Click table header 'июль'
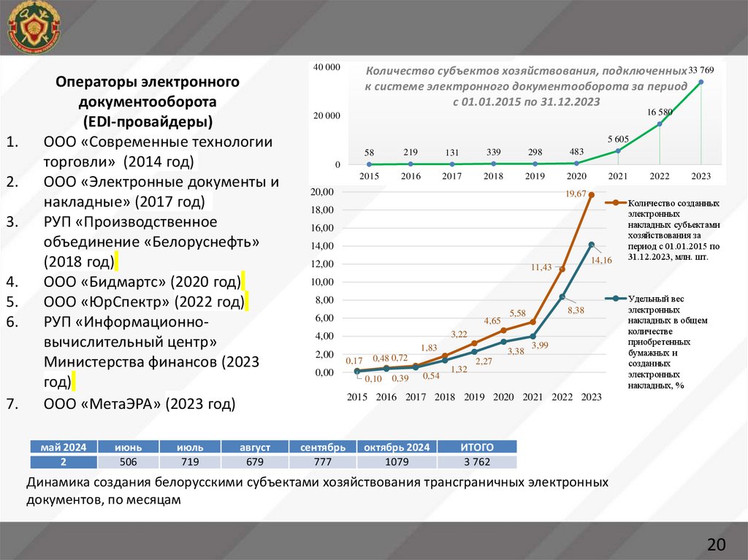This screenshot has width=748, height=560. 191,447
